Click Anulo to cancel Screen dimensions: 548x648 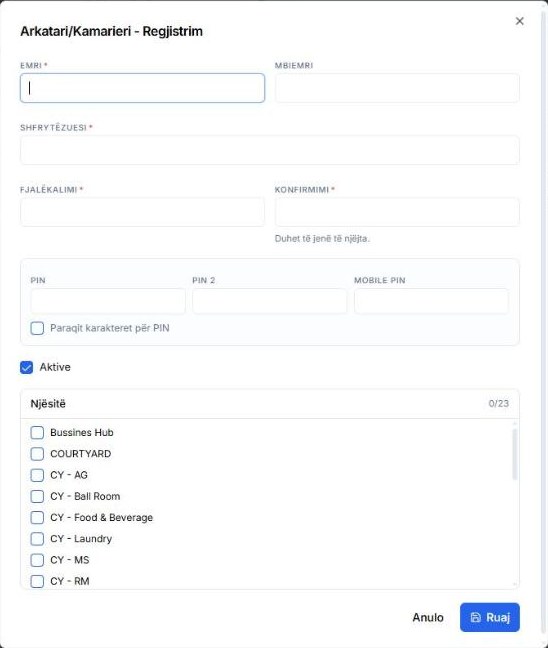428,617
